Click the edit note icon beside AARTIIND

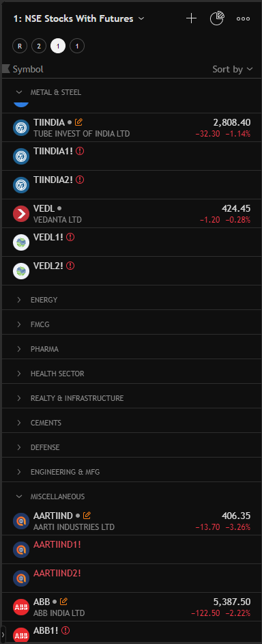pos(87,516)
